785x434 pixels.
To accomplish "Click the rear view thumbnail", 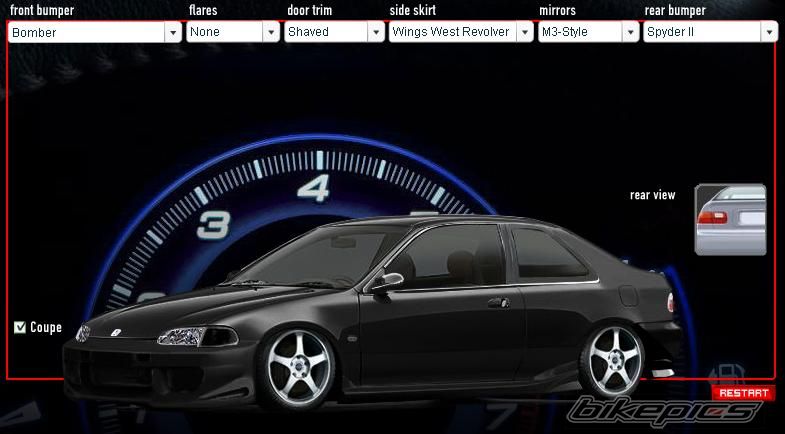I will tap(730, 220).
